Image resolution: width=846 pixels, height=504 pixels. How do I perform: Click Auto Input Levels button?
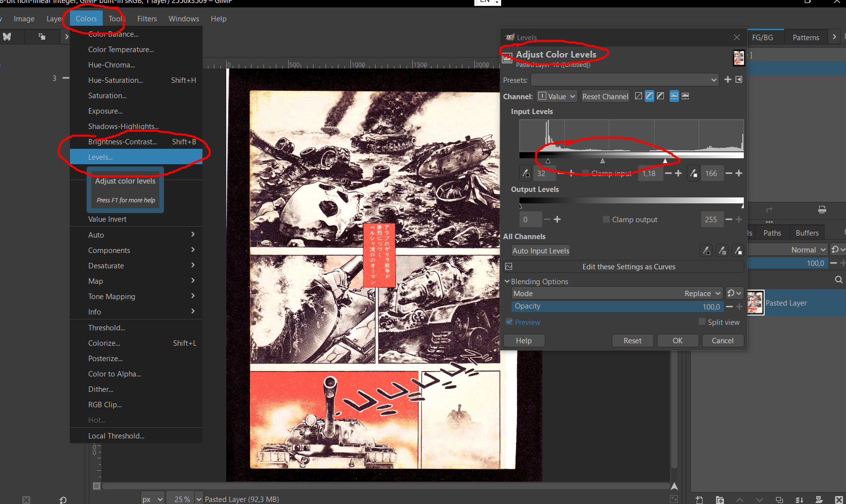click(541, 251)
